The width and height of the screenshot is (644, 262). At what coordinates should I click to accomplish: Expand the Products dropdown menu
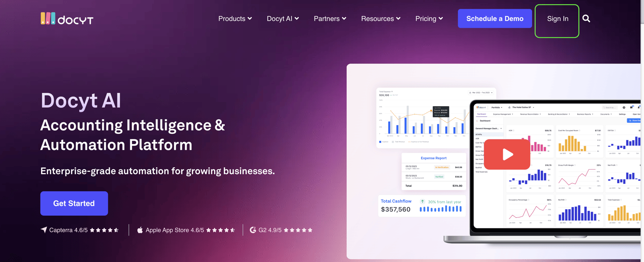235,19
